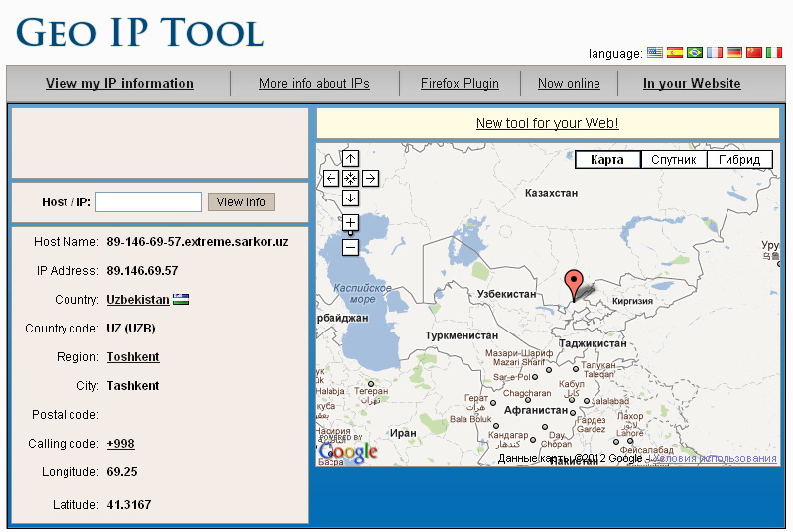The image size is (793, 532).
Task: Open the +998 calling code link
Action: point(120,444)
